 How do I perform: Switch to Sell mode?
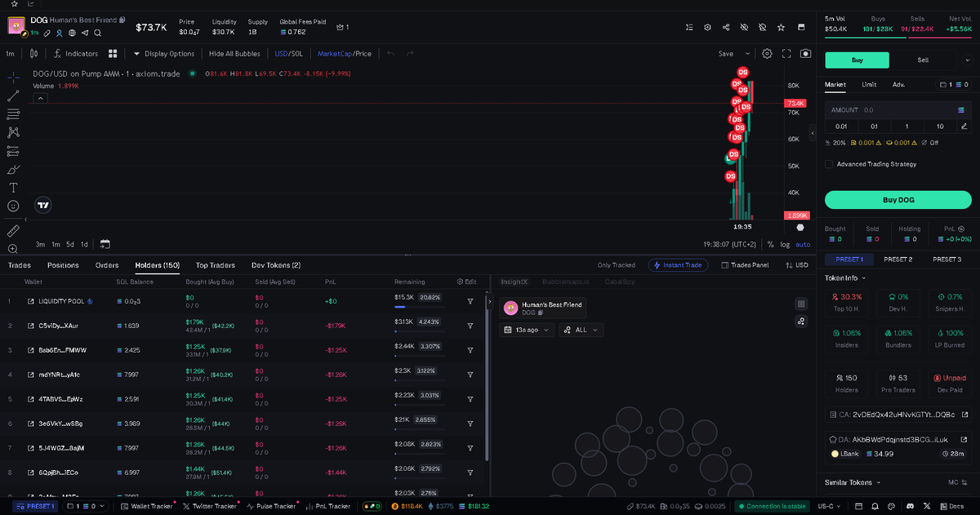pyautogui.click(x=923, y=60)
